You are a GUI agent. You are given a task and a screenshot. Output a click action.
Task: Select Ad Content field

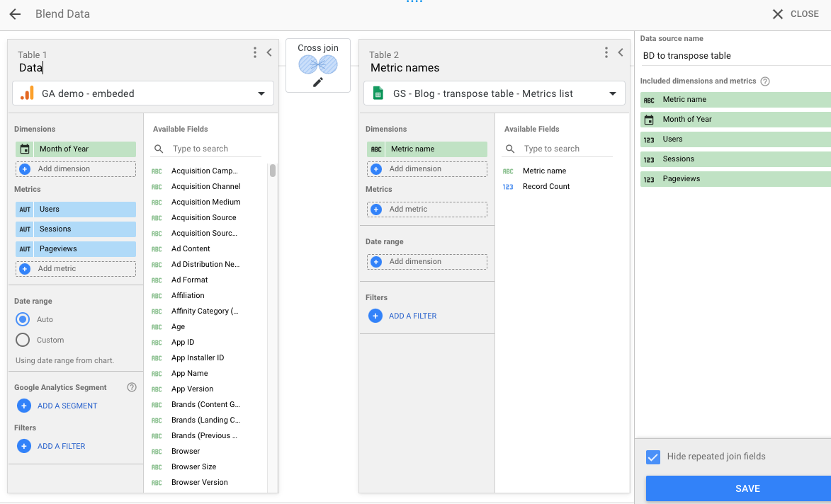pos(191,249)
